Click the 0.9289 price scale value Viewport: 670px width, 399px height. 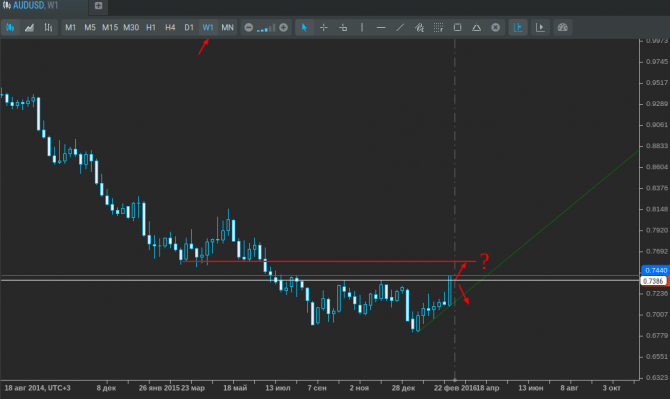pyautogui.click(x=657, y=104)
